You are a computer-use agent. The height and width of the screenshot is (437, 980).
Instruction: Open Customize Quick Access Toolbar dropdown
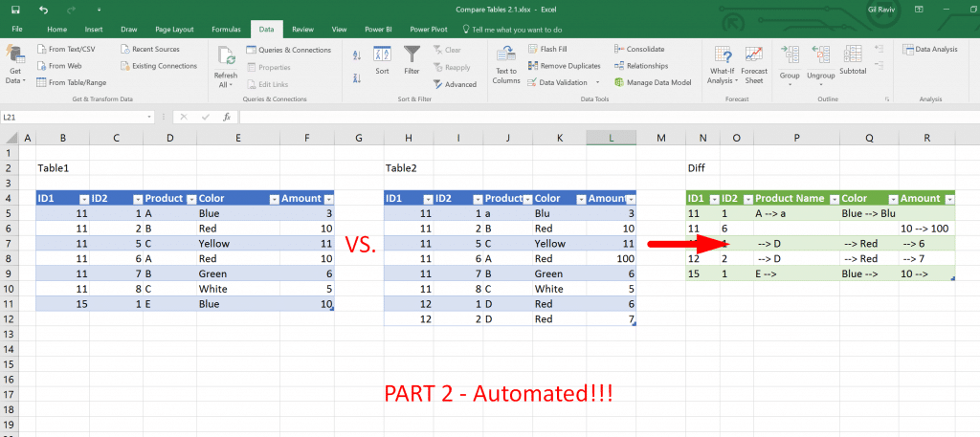click(x=100, y=10)
